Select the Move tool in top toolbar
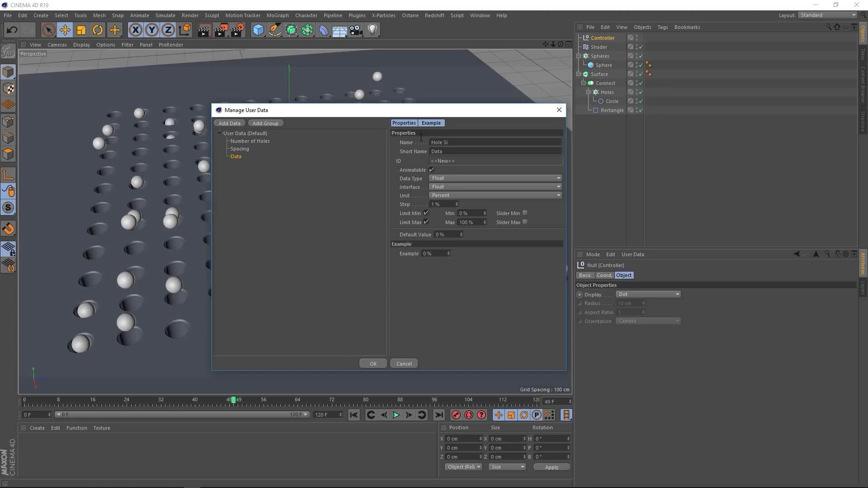The height and width of the screenshot is (488, 868). [x=65, y=30]
